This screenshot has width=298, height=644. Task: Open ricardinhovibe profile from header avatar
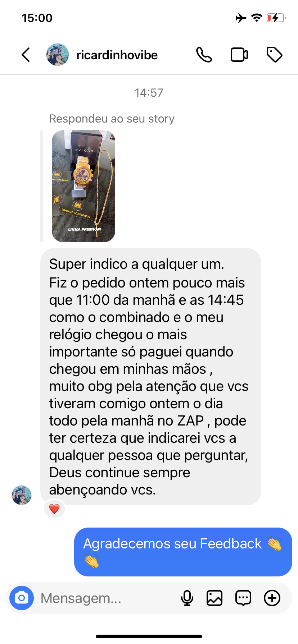tap(58, 55)
